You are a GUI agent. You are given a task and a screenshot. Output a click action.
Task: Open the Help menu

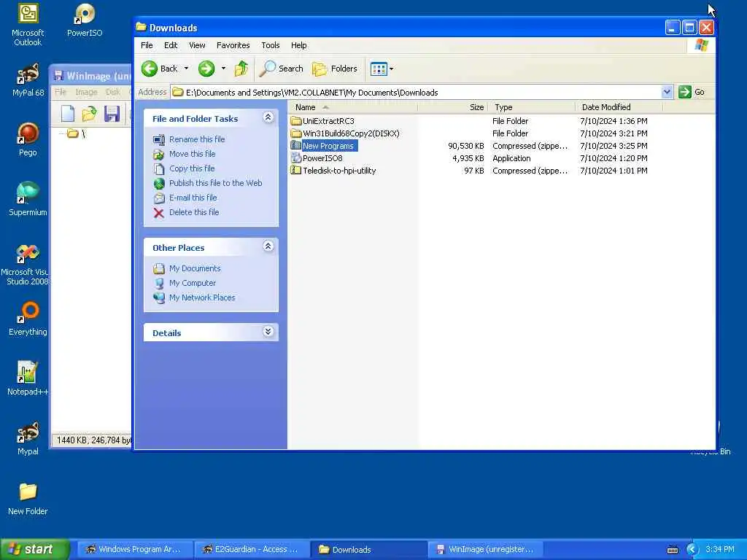[298, 45]
